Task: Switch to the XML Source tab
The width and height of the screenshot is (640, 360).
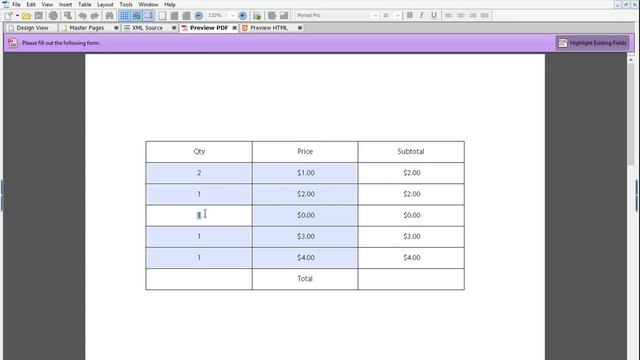Action: (147, 28)
